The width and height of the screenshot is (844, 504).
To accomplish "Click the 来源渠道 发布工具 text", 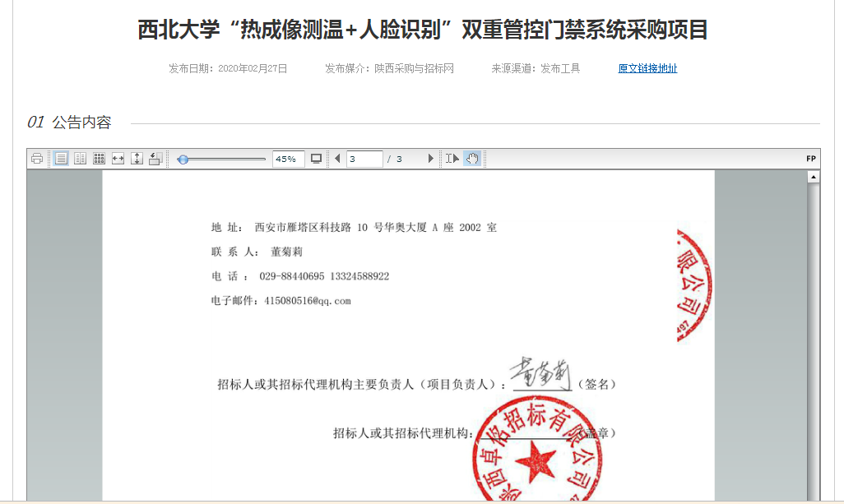I will click(536, 68).
